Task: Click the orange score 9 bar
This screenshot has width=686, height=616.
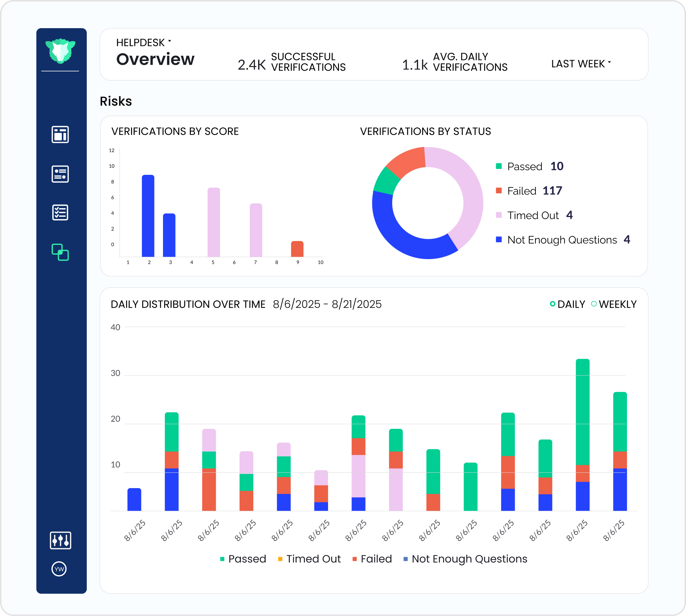Action: 297,249
